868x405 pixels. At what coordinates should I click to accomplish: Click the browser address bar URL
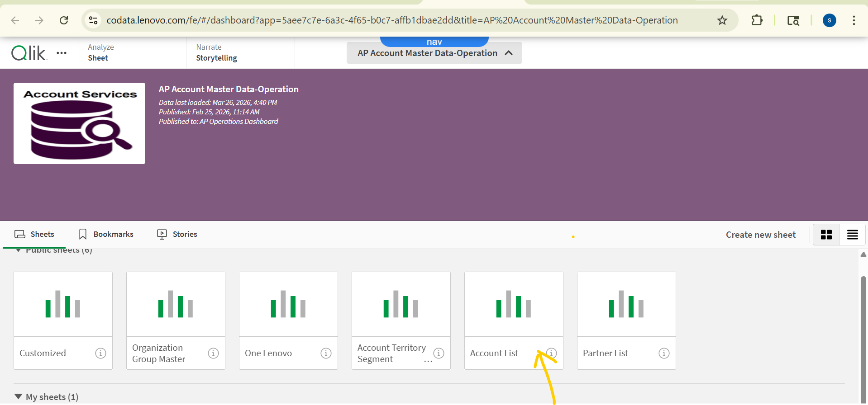392,20
